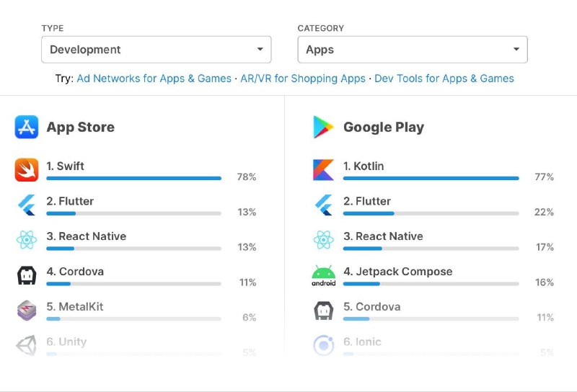Click the Ionic icon

323,346
